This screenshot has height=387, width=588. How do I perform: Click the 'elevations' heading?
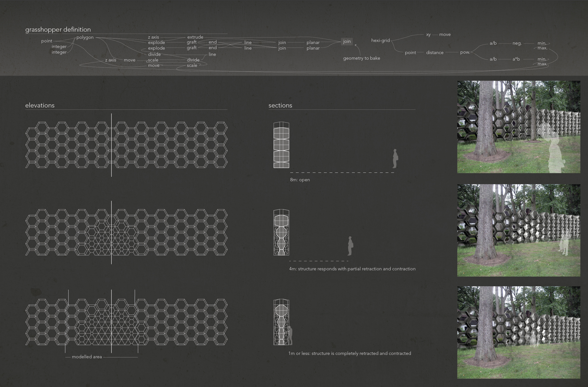tap(40, 105)
